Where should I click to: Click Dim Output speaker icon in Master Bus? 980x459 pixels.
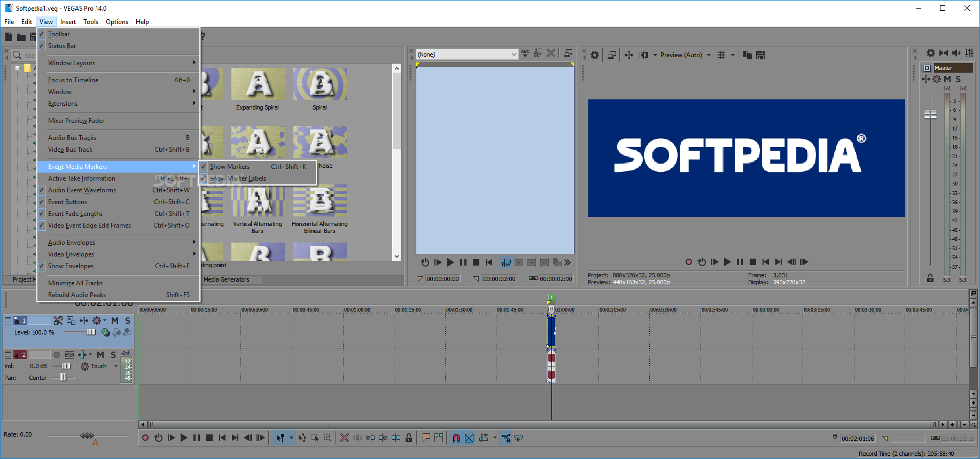pyautogui.click(x=956, y=53)
